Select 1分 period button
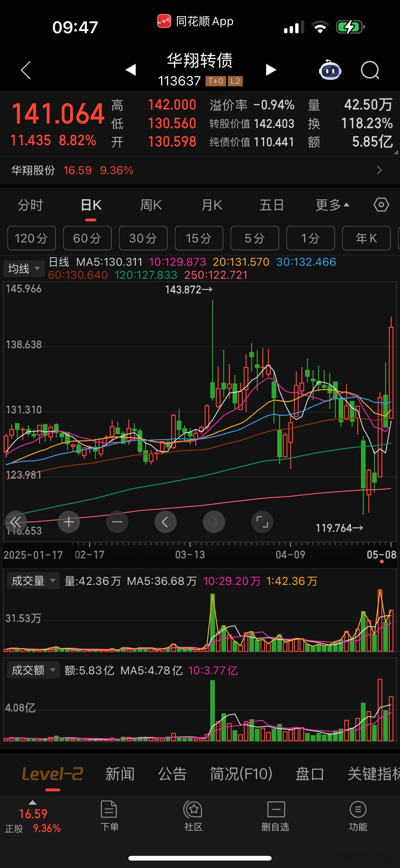Image resolution: width=400 pixels, height=868 pixels. pos(310,238)
